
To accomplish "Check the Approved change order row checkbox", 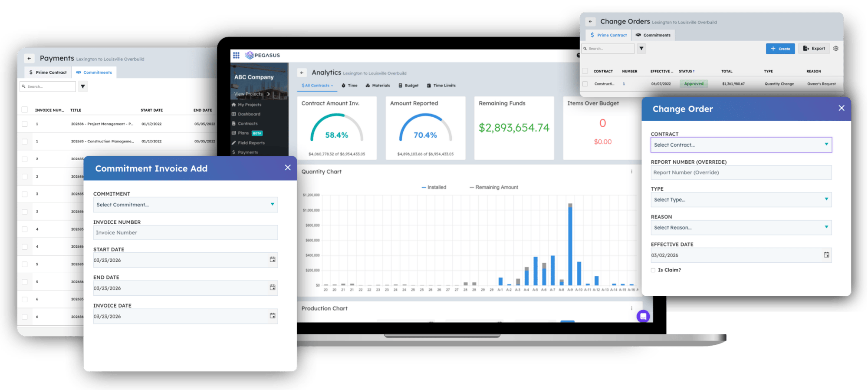I will pos(585,84).
